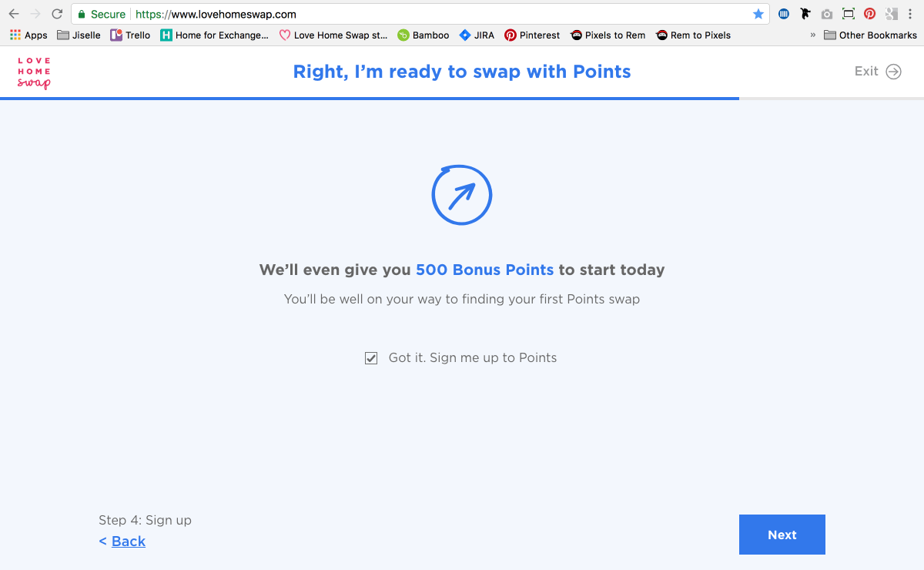Click the Love Home Swap logo
924x570 pixels.
35,72
